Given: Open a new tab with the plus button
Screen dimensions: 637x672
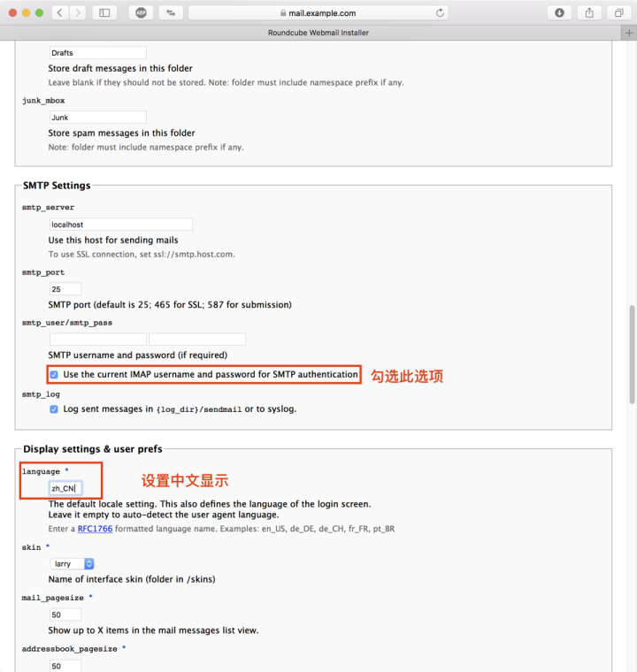Looking at the screenshot, I should point(629,33).
